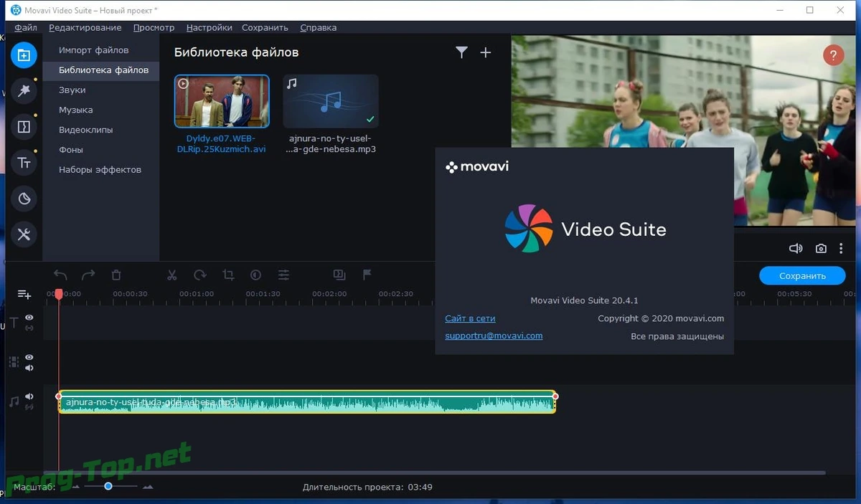The height and width of the screenshot is (504, 861).
Task: Select the ajnura mp3 audio thumbnail
Action: point(331,102)
